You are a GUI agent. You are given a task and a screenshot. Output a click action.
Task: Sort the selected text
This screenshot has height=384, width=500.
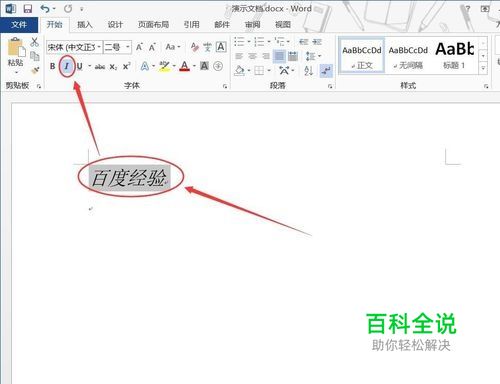click(308, 70)
